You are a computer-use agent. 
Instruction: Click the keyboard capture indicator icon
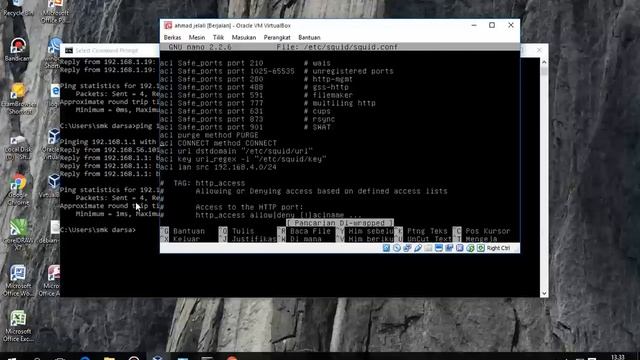(480, 248)
